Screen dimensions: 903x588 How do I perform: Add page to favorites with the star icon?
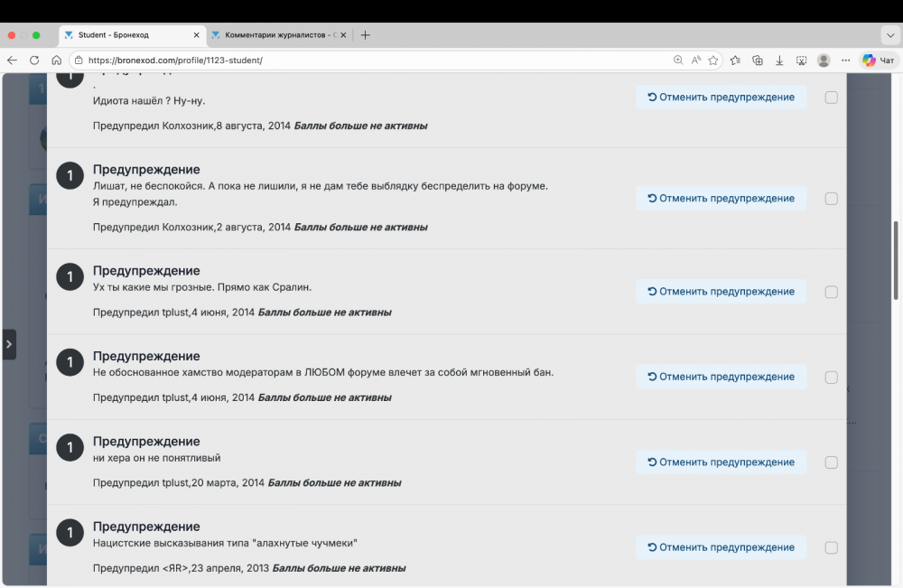(713, 61)
